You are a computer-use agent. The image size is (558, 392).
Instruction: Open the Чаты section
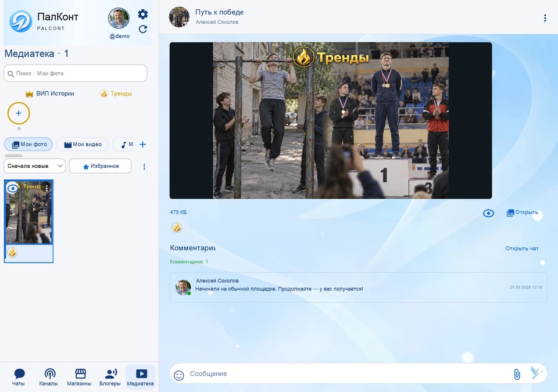[19, 377]
